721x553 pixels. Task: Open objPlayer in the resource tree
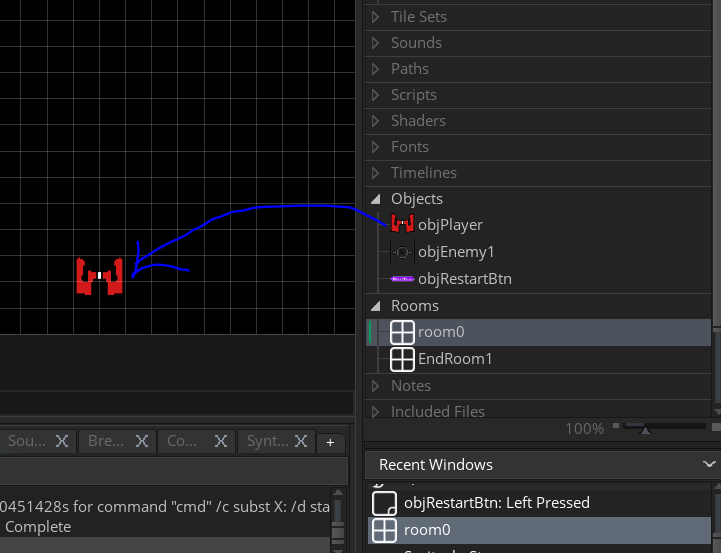450,225
